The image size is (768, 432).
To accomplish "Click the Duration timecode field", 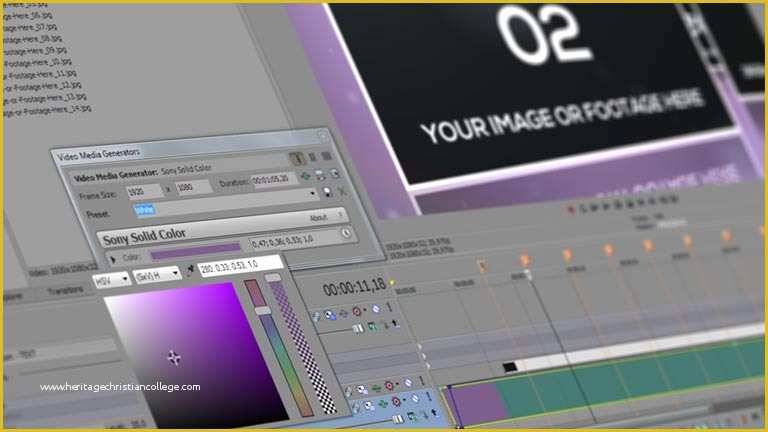I will 274,179.
